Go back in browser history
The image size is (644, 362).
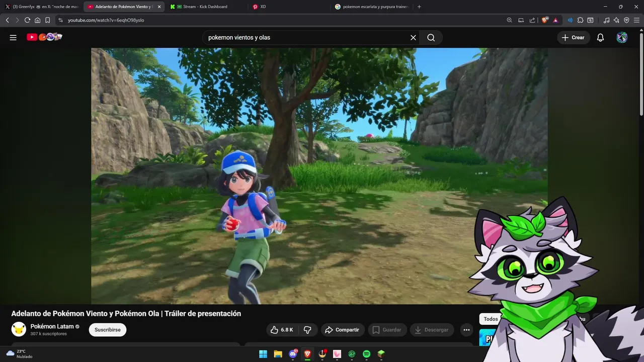pos(7,20)
